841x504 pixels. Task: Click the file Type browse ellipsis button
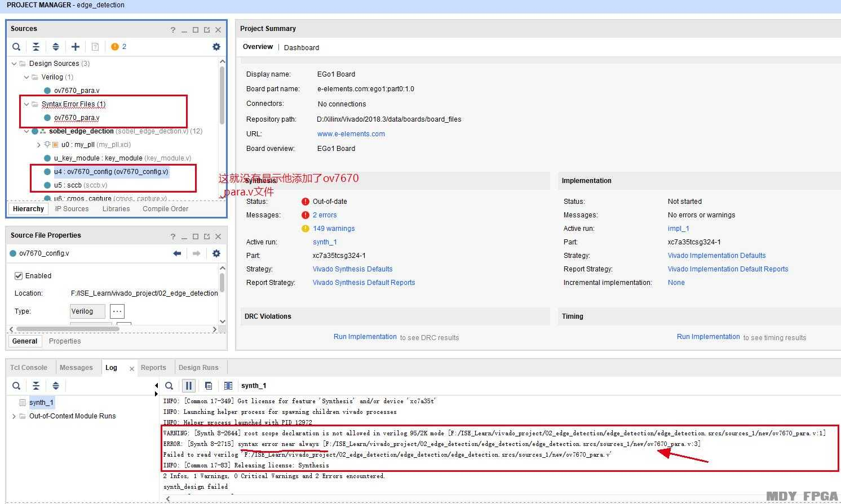click(x=117, y=311)
